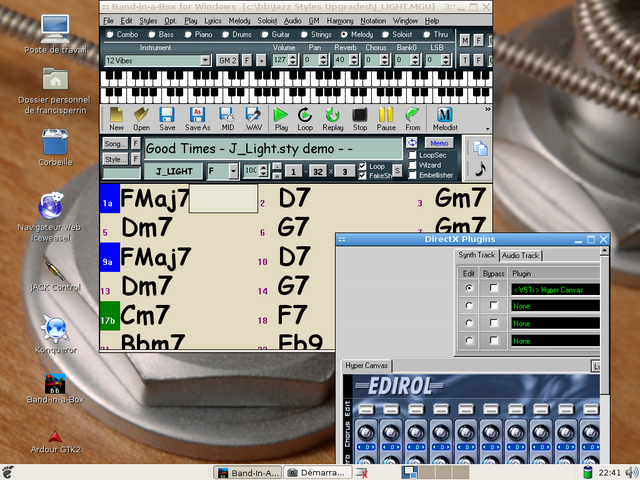Click the copy pages icon in side toolbar

[480, 148]
